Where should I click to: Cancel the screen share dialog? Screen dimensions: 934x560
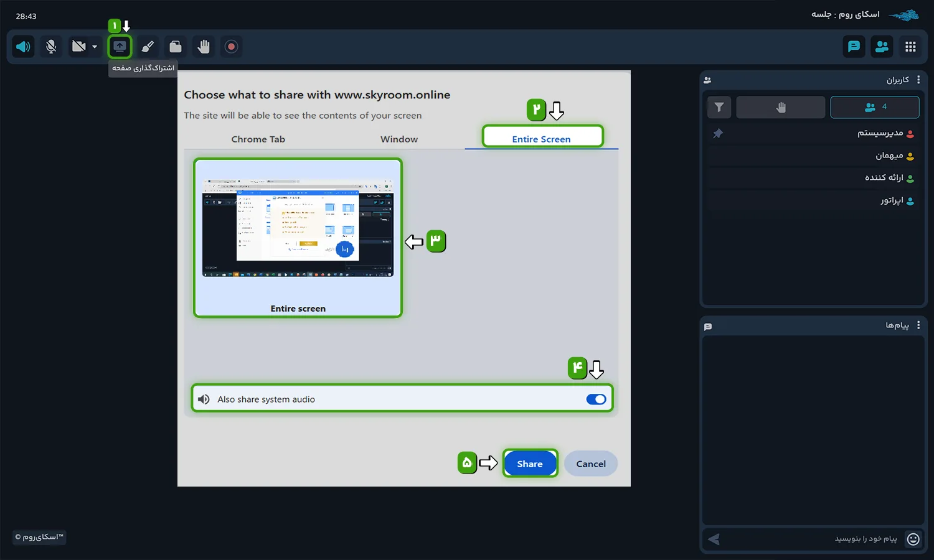[590, 464]
